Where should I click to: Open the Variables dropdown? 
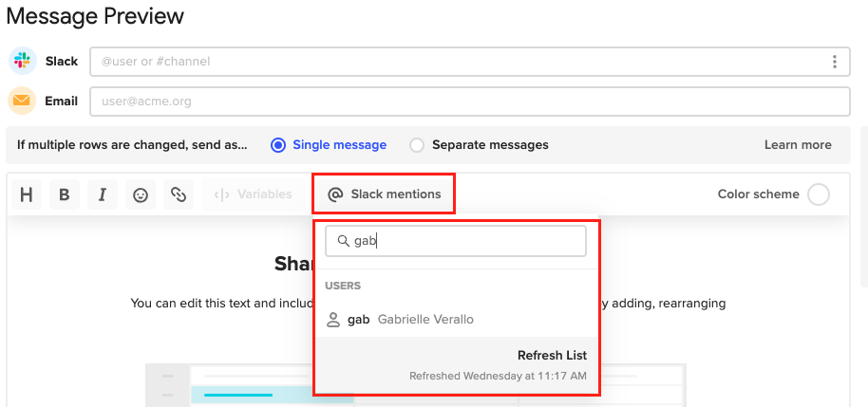(253, 194)
